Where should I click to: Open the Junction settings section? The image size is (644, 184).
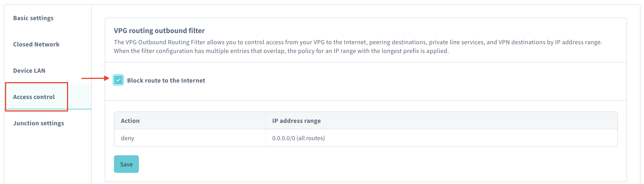tap(38, 123)
